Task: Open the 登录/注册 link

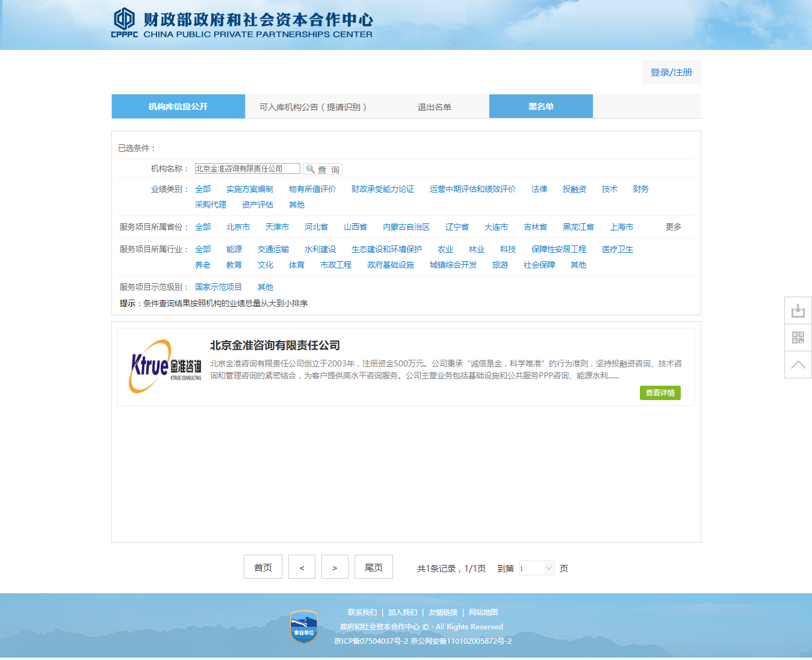Action: [671, 72]
